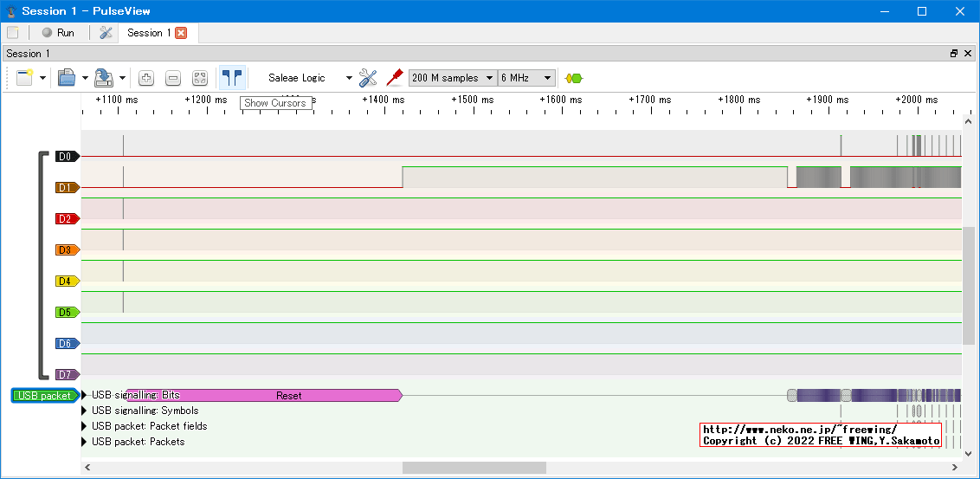Configure device with wrench icon
This screenshot has height=479, width=980.
coord(368,78)
